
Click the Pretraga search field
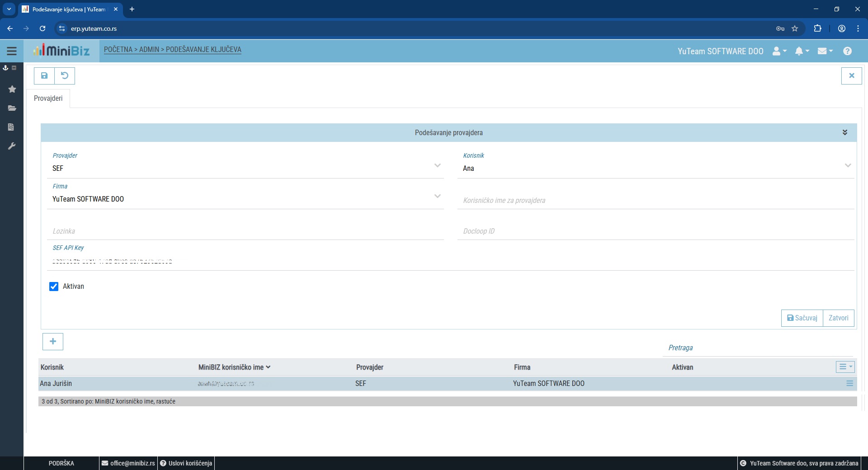[x=758, y=348]
